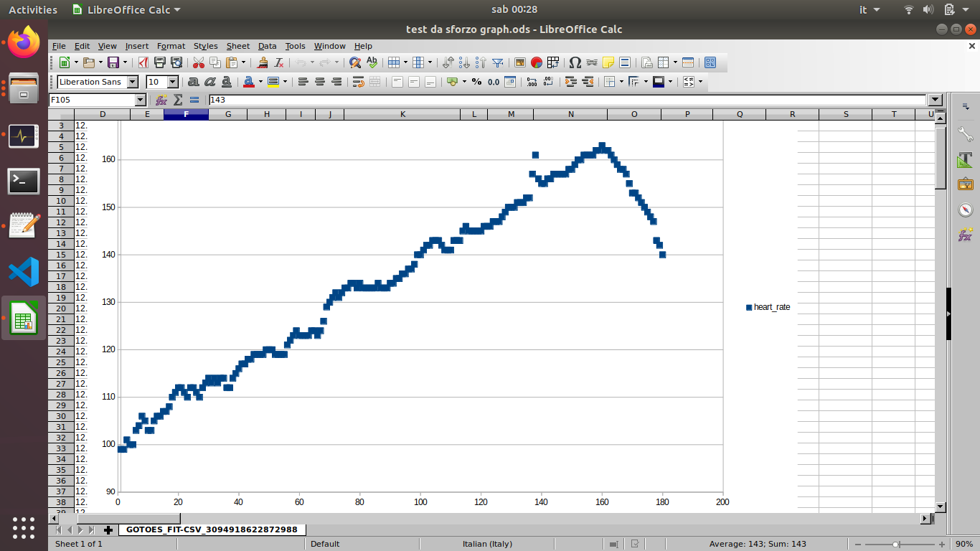
Task: Expand the font name dropdown
Action: pos(132,82)
